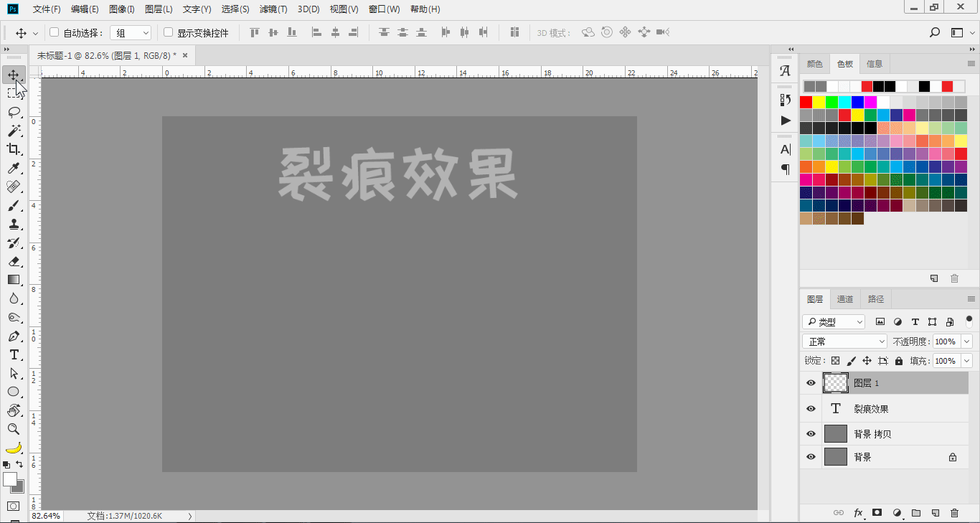Viewport: 980px width, 523px height.
Task: Hide the 背景 拷贝 layer
Action: 811,434
